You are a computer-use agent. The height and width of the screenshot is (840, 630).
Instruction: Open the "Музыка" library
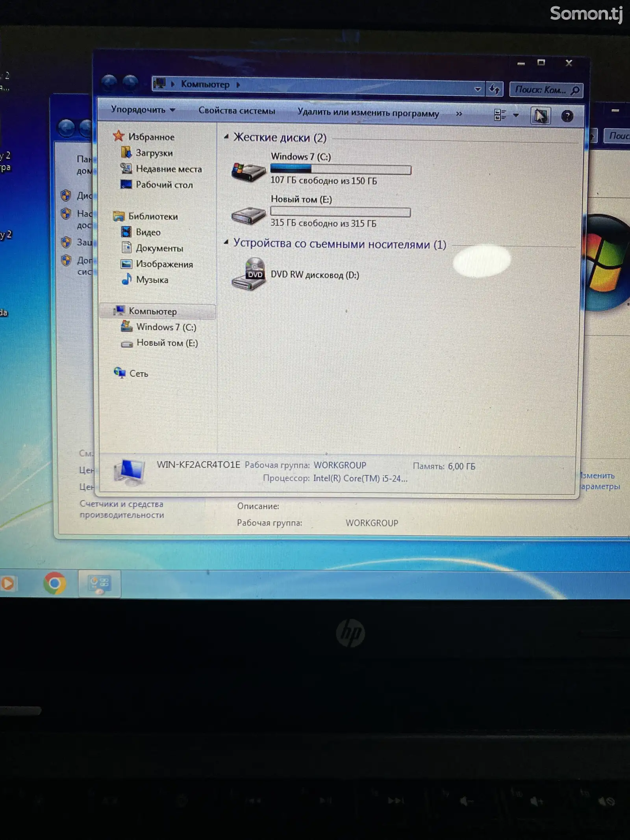pyautogui.click(x=152, y=280)
